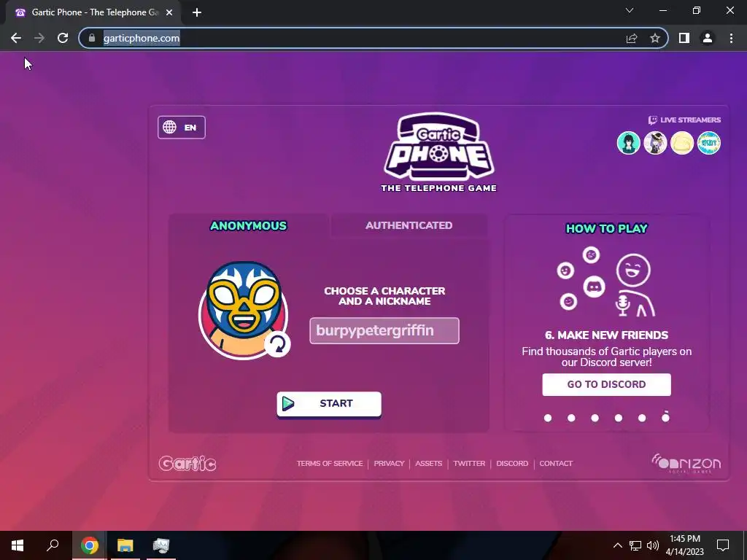Open the second live streamer avatar
The width and height of the screenshot is (747, 560).
[x=655, y=143]
